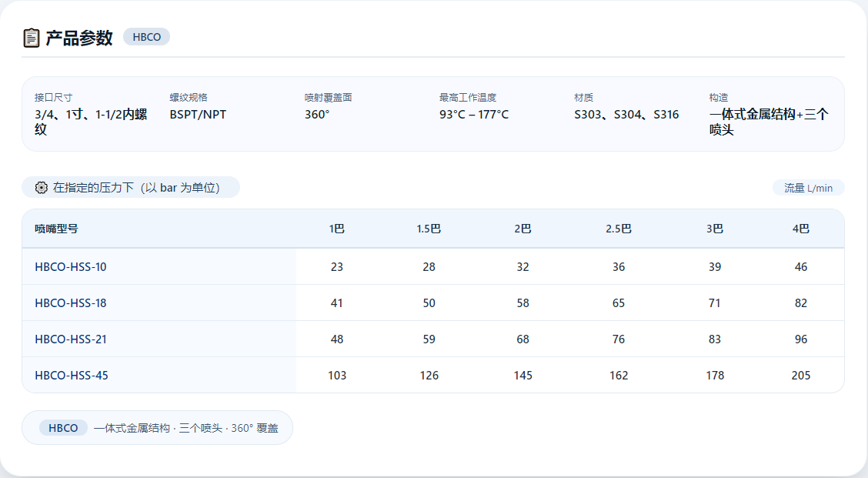The height and width of the screenshot is (478, 868).
Task: Click the HBCO tag in the footer pill
Action: 63,428
